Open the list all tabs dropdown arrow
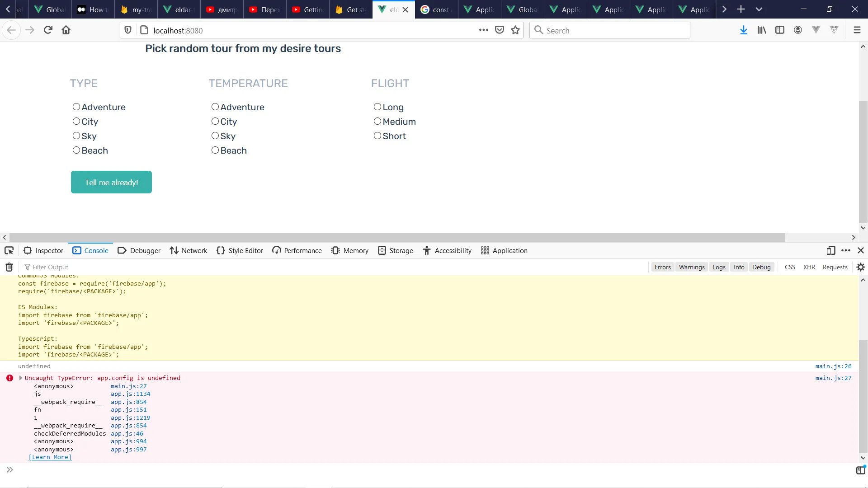This screenshot has height=488, width=868. point(759,9)
